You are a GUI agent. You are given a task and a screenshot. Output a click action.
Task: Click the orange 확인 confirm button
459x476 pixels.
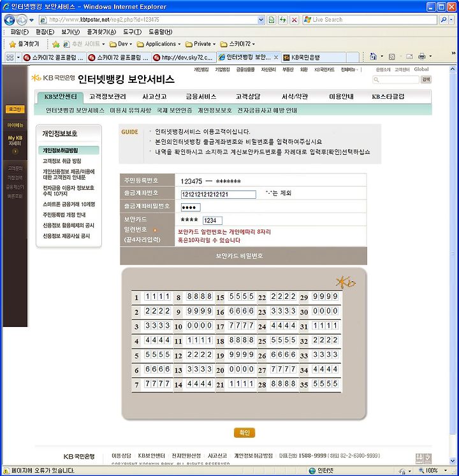click(245, 433)
